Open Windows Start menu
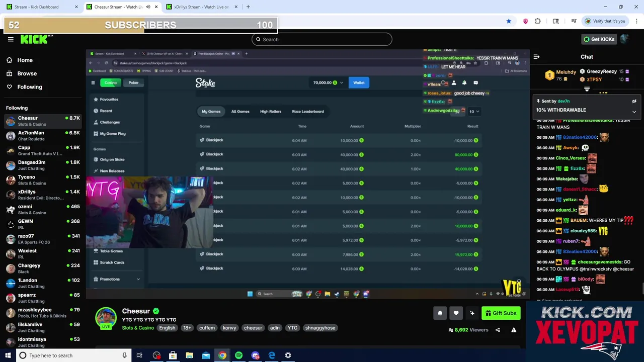The width and height of the screenshot is (644, 362). (8, 355)
